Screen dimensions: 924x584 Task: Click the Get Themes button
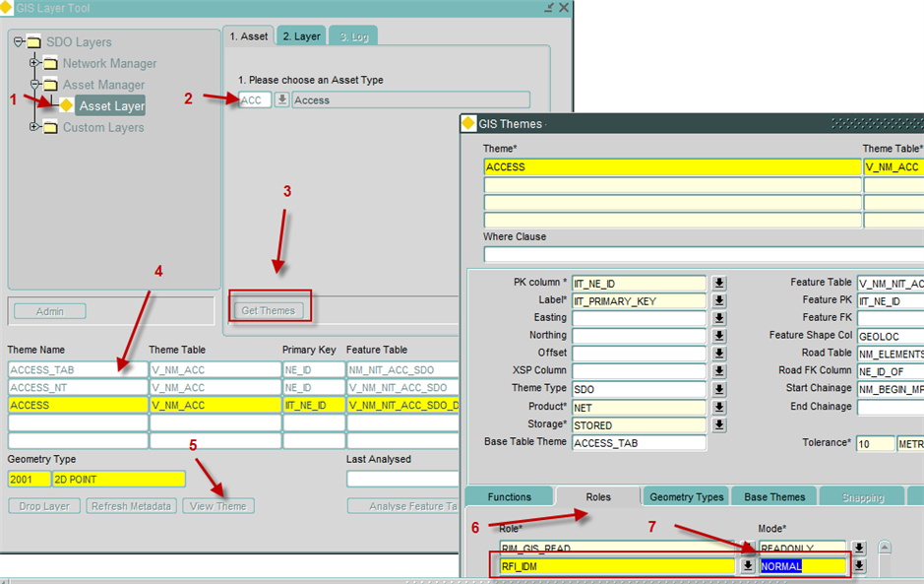click(269, 310)
